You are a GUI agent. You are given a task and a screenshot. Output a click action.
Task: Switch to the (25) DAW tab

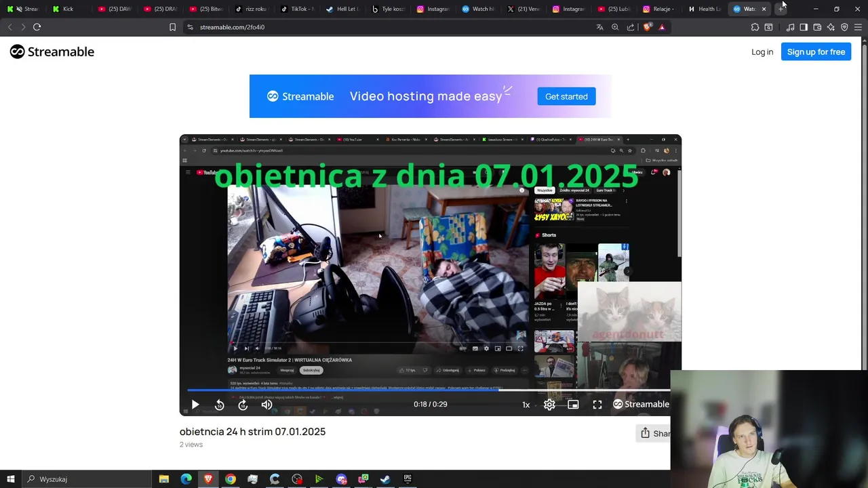point(114,9)
